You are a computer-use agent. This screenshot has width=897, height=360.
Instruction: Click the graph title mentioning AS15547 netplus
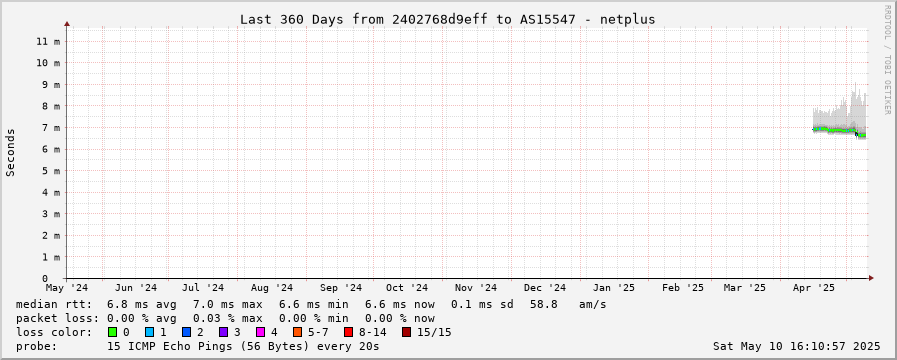tap(447, 19)
